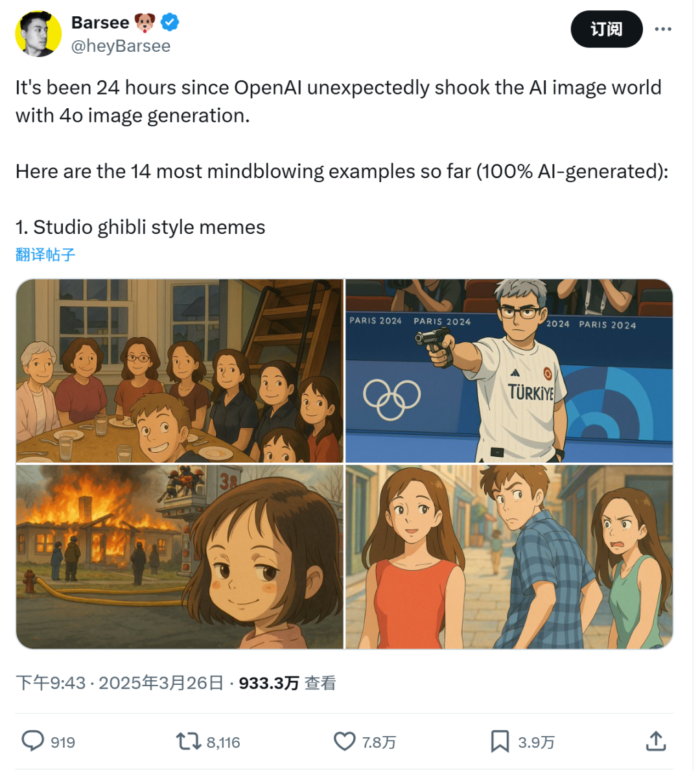Click the repost arrows icon
Viewport: 700px width, 771px height.
pos(189,741)
